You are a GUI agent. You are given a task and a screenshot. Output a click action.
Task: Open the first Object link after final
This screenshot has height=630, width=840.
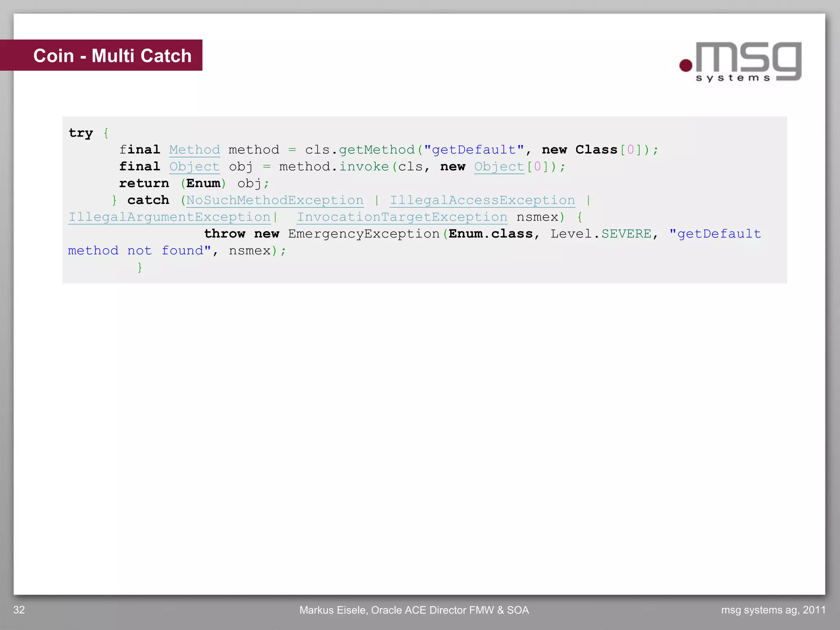point(194,167)
